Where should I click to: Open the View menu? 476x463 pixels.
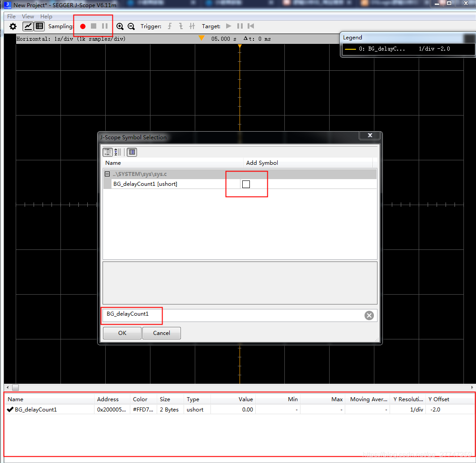pyautogui.click(x=28, y=16)
